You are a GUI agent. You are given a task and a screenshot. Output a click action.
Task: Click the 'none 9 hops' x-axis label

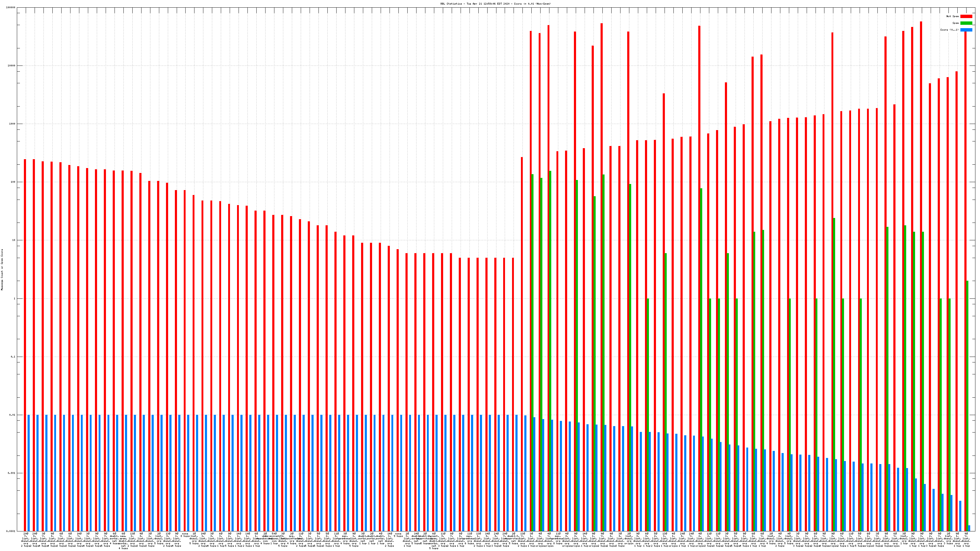398,535
